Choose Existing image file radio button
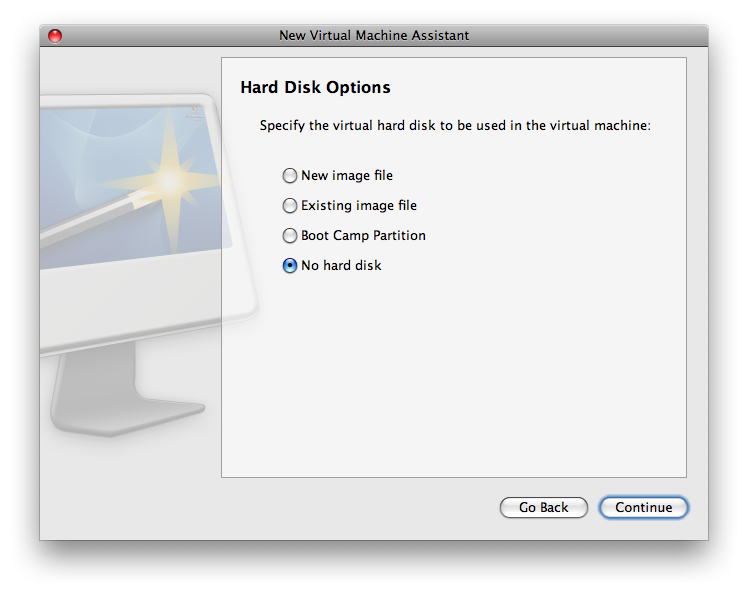 click(290, 206)
